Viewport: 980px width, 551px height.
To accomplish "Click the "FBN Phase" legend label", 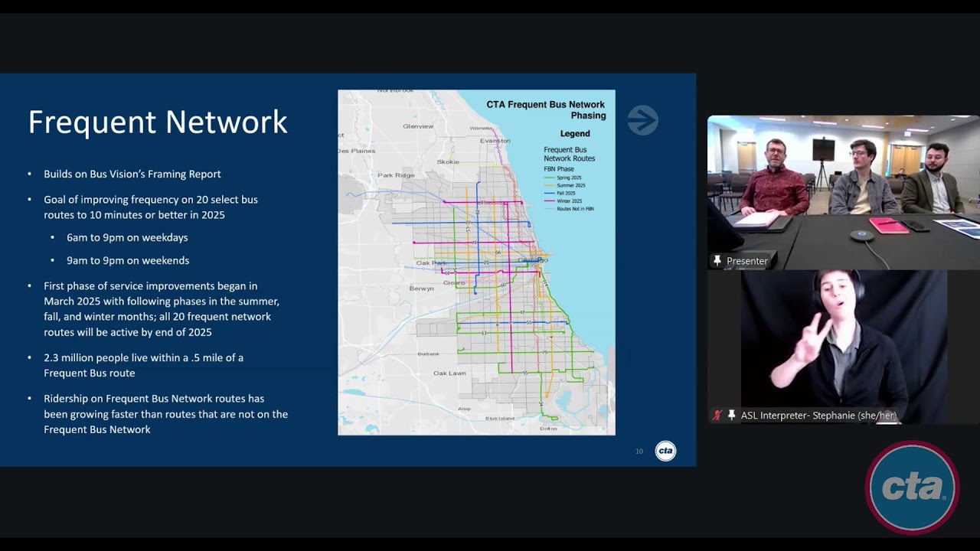I will point(559,169).
